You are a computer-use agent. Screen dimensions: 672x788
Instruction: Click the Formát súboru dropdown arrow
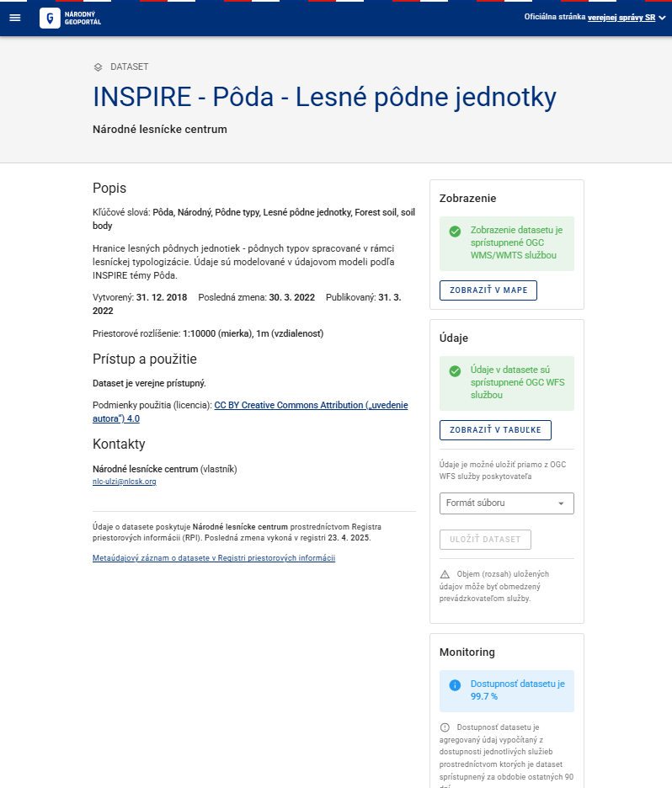(x=561, y=503)
